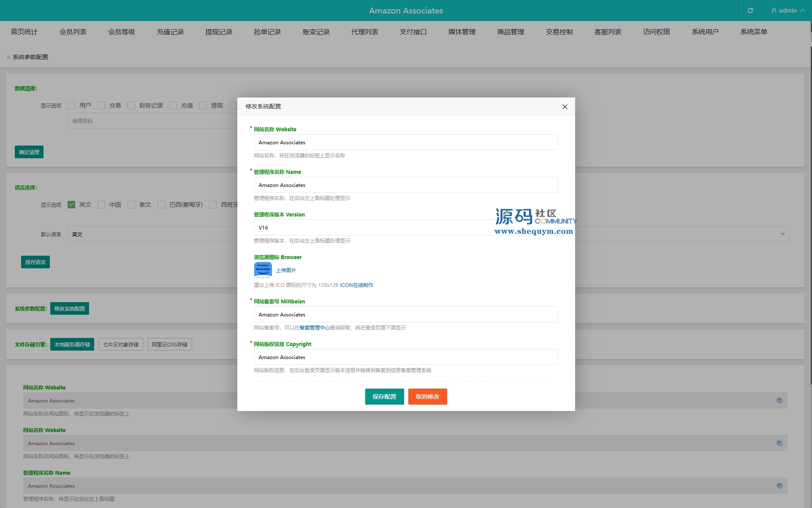Open the 客服列表 menu

608,32
